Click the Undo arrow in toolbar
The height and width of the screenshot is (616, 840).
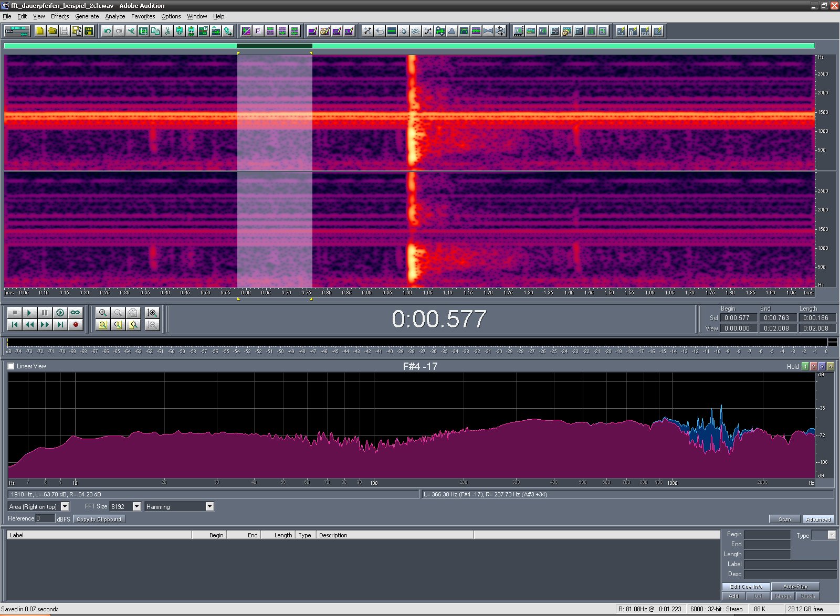(107, 31)
